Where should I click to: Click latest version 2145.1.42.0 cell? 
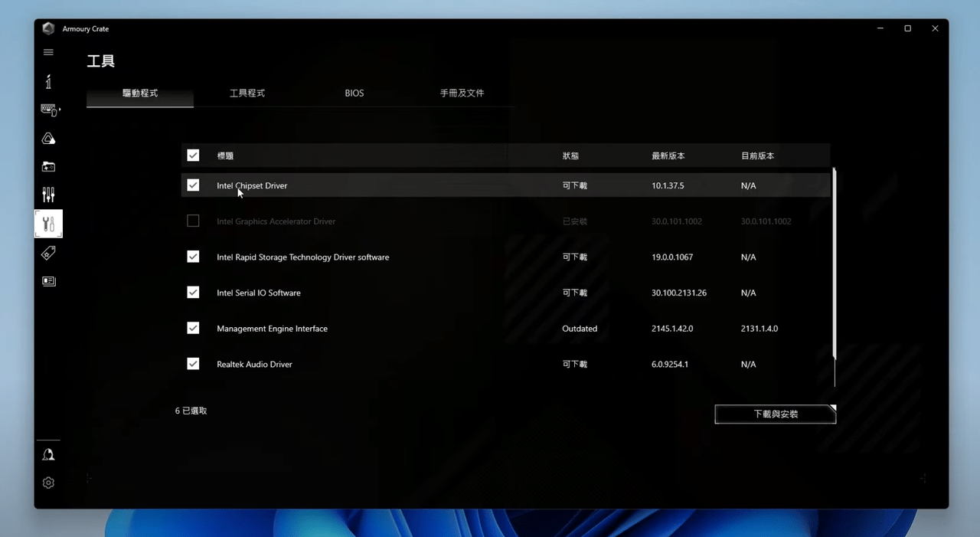point(672,329)
